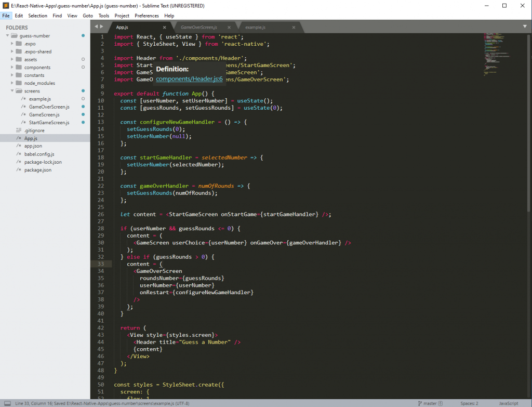Go to next tab with right arrow
This screenshot has width=532, height=407.
click(101, 27)
